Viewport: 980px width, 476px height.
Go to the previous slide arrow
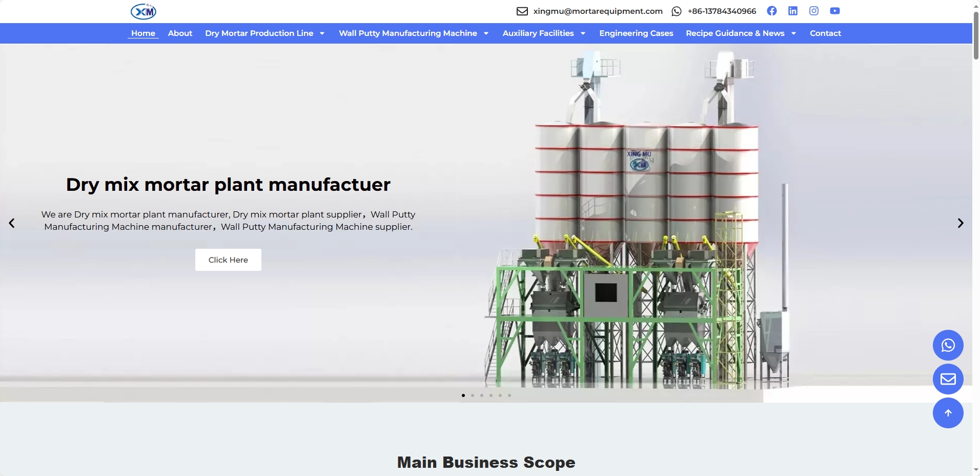pos(12,223)
